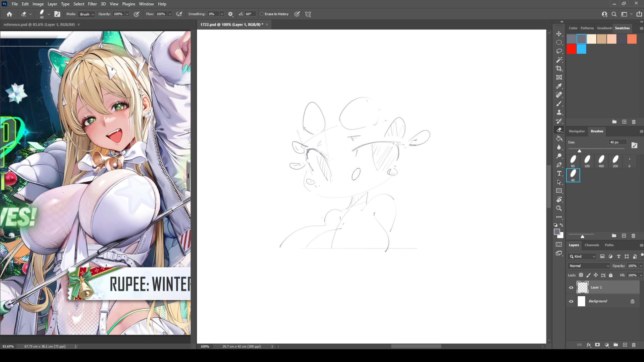Select the Rotate View tool

[559, 199]
